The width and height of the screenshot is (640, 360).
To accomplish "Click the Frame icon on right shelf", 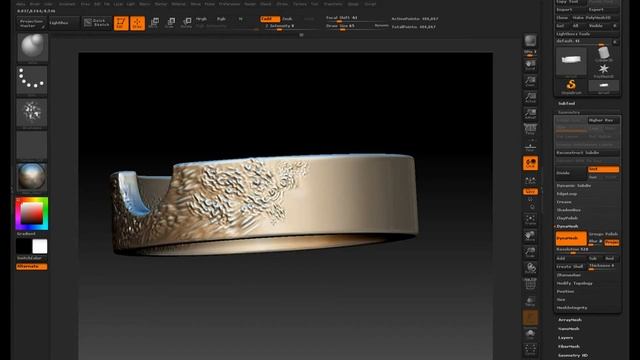I will [530, 220].
